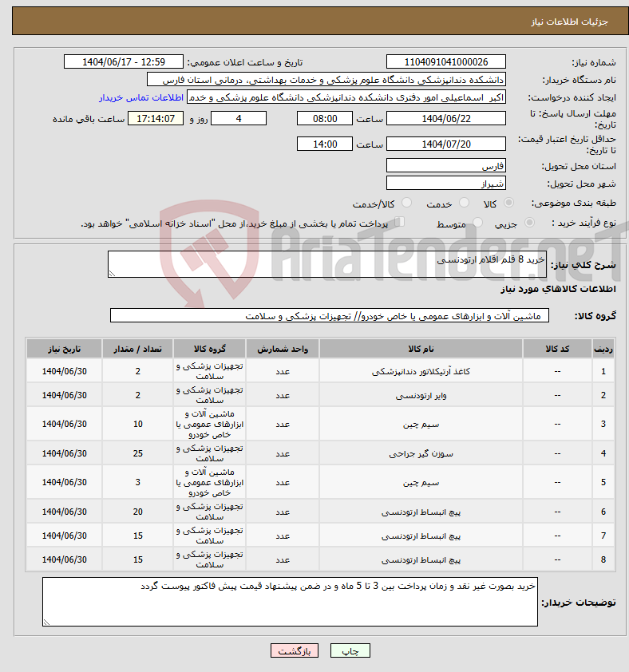Click quantity 3 in row 5
This screenshot has height=672, width=629.
(137, 483)
